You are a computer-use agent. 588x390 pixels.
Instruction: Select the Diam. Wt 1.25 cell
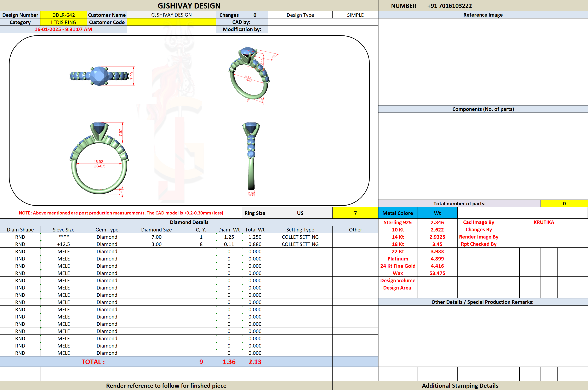tap(229, 237)
